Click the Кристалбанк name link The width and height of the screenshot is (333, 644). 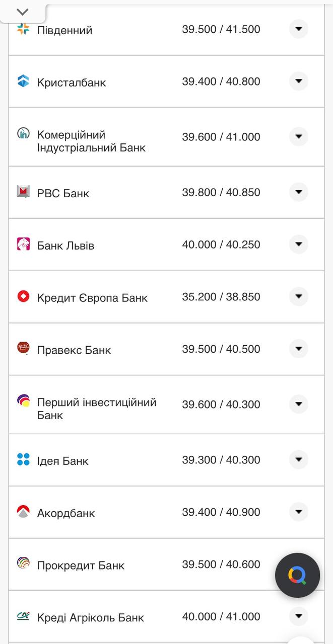tap(71, 83)
